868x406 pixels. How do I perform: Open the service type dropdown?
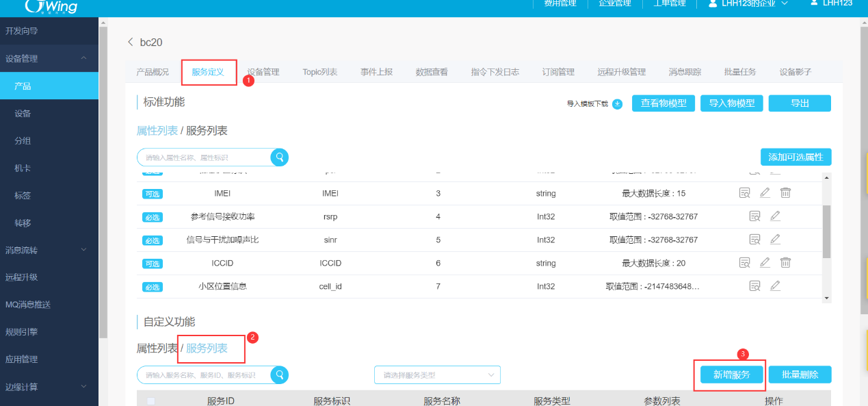[437, 375]
